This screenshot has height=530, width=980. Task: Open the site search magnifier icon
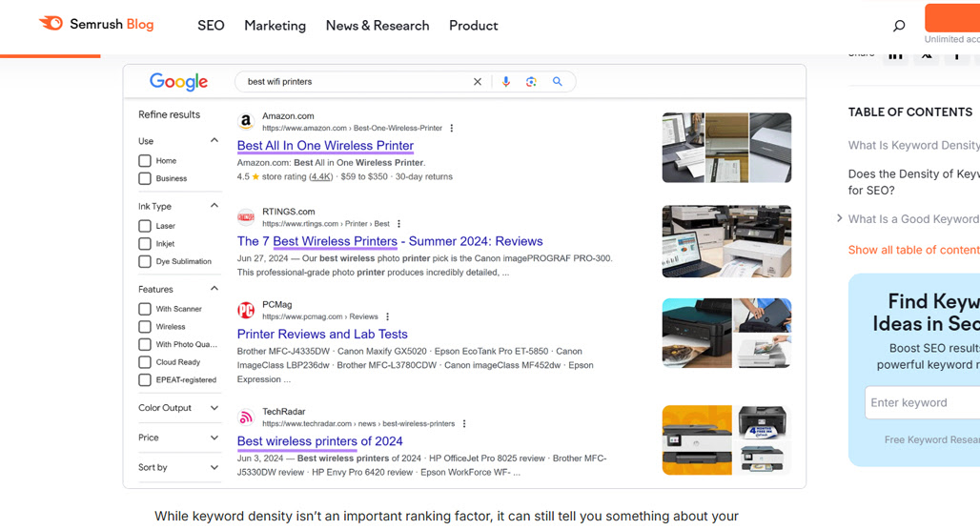click(899, 26)
